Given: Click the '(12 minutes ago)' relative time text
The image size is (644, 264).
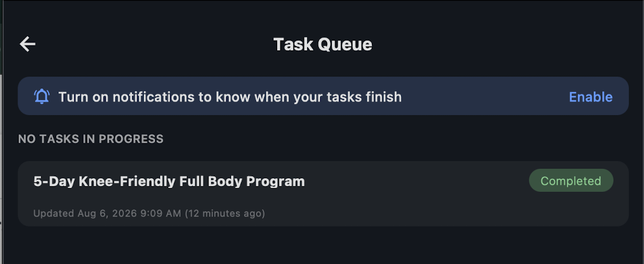Looking at the screenshot, I should pos(225,214).
